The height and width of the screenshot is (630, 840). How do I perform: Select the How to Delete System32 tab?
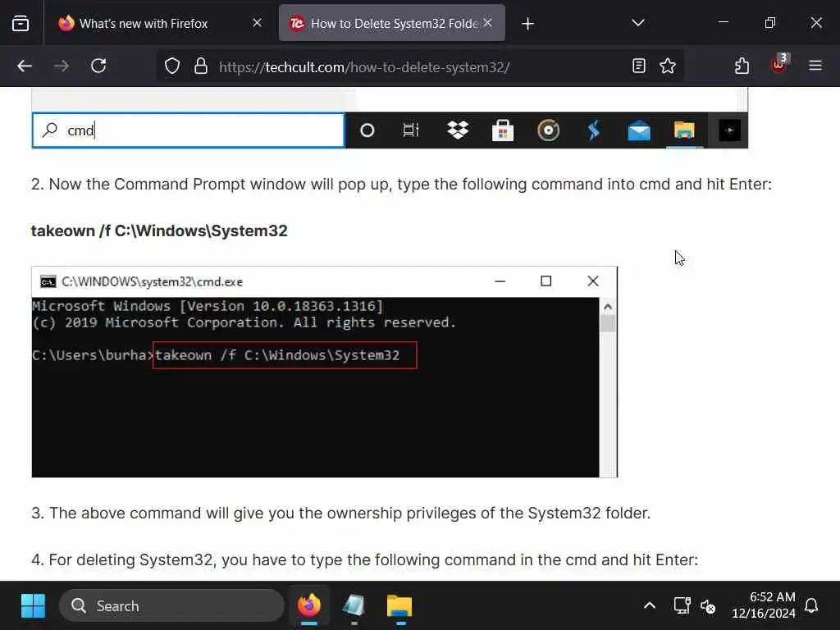click(391, 23)
